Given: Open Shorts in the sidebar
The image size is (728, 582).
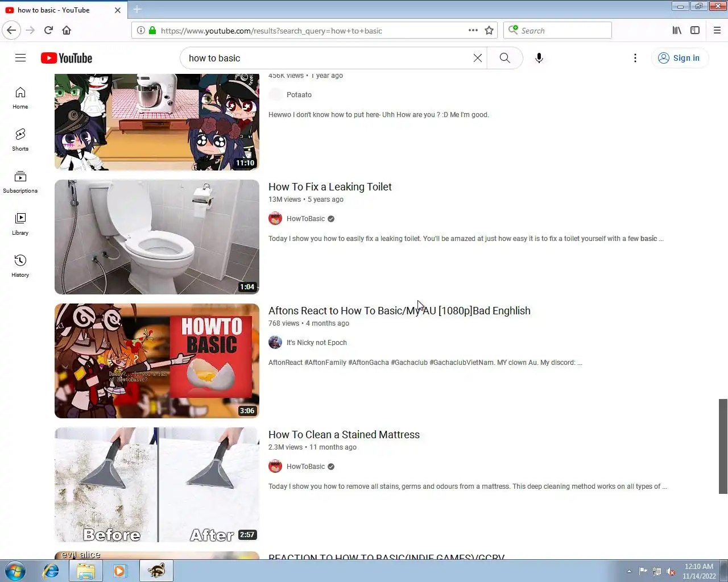Looking at the screenshot, I should pos(20,140).
